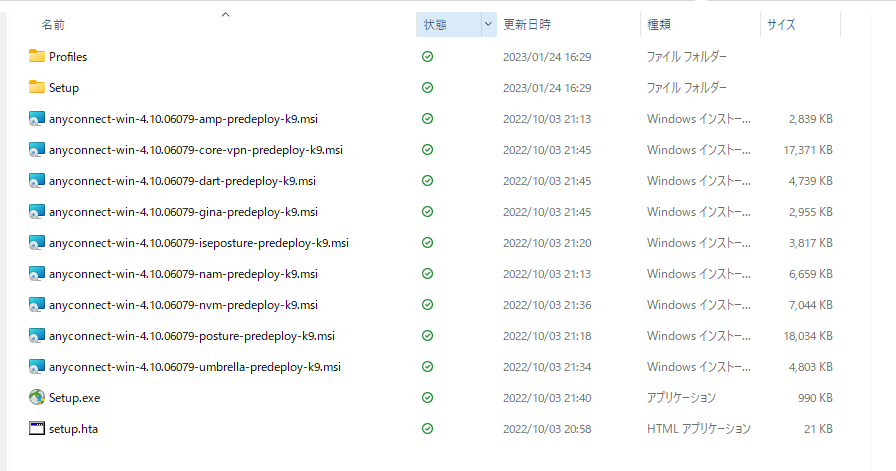Click the 2,955 KB size value
This screenshot has width=896, height=471.
810,211
